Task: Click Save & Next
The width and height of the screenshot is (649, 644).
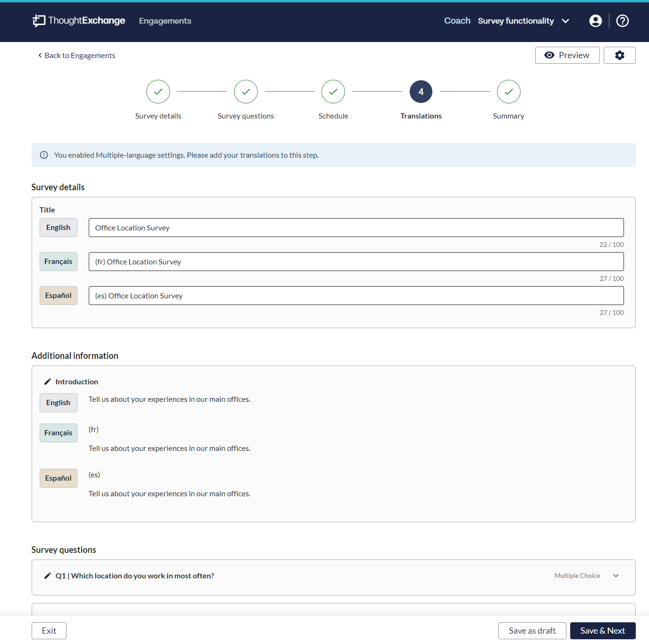Action: coord(603,631)
